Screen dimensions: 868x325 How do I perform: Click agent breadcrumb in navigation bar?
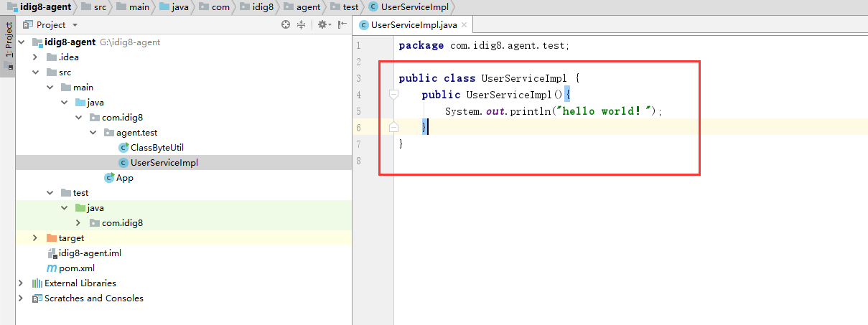pyautogui.click(x=301, y=6)
